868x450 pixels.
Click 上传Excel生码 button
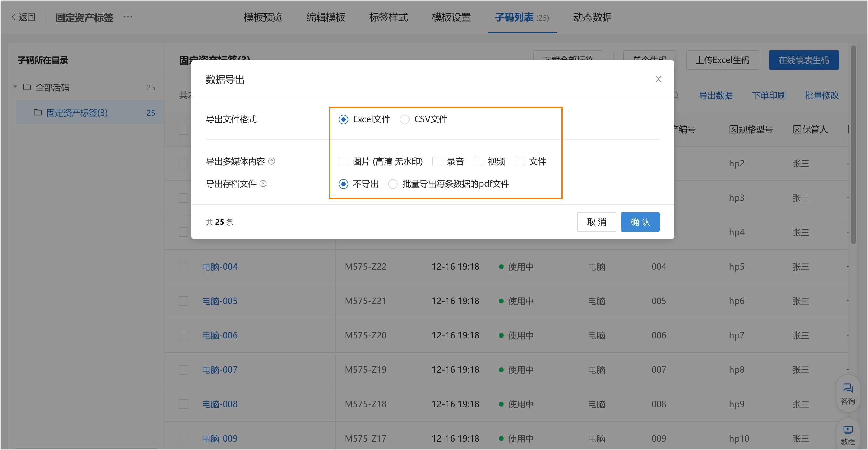[722, 60]
